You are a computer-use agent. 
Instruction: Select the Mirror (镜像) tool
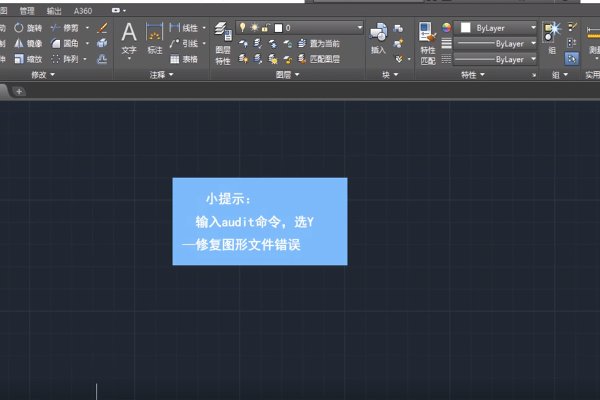click(x=28, y=43)
